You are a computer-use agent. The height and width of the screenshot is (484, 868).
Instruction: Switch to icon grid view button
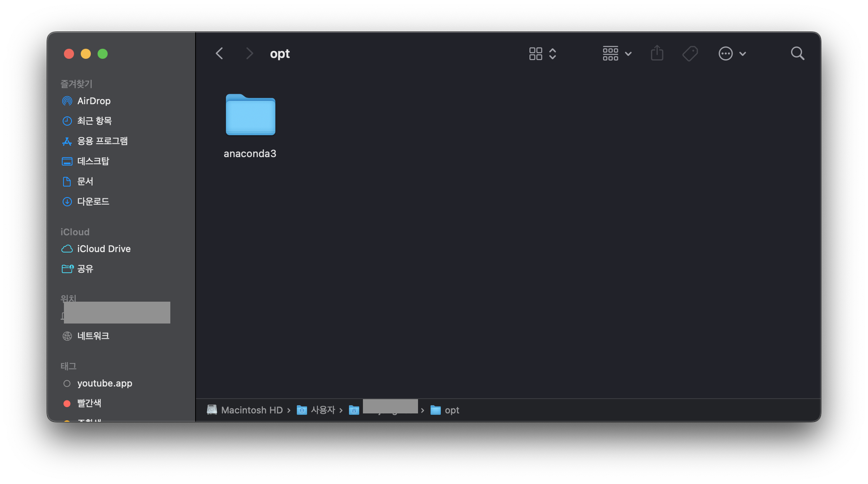pyautogui.click(x=535, y=53)
